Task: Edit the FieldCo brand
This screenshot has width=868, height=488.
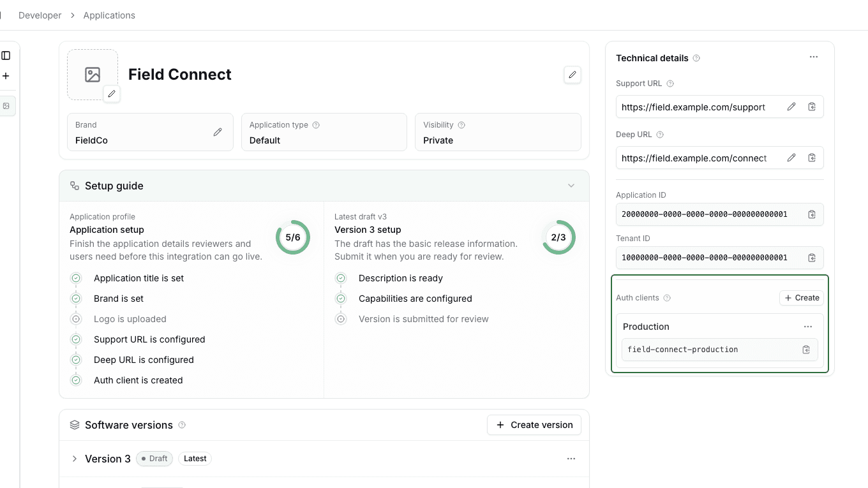Action: click(x=218, y=132)
